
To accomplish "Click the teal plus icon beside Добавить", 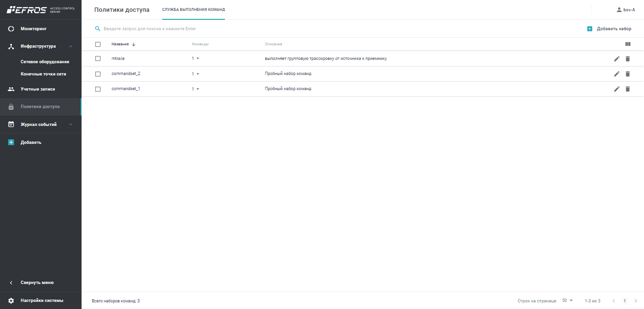I will click(x=11, y=142).
